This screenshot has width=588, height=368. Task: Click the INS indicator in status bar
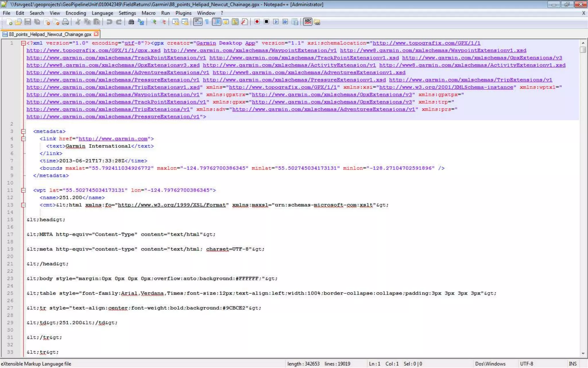572,364
